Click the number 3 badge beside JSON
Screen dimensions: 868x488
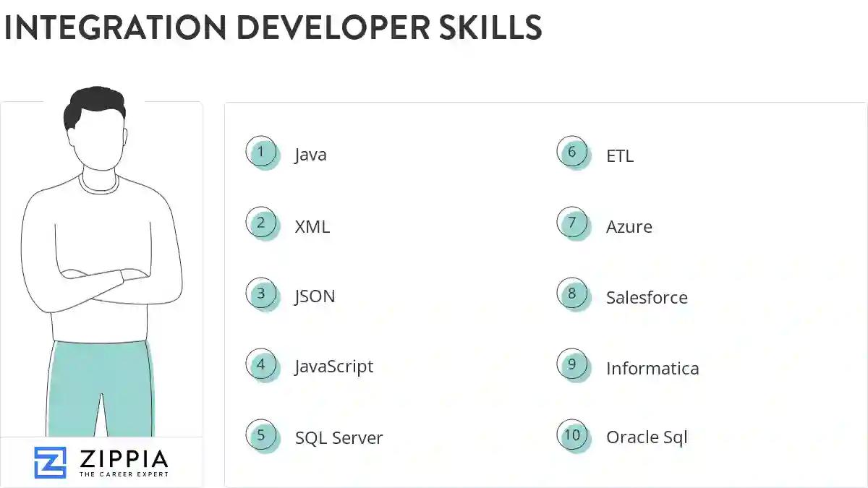(x=261, y=294)
